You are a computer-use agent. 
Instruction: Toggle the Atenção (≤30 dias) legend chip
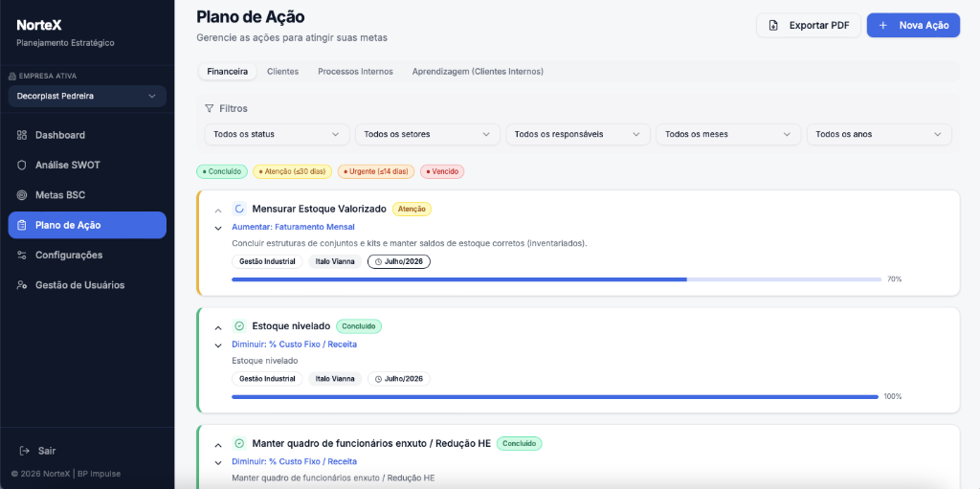(293, 171)
